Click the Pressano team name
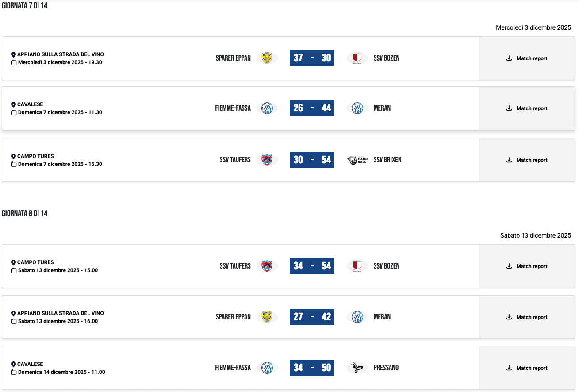Screen dimensions: 579x392 pyautogui.click(x=386, y=368)
